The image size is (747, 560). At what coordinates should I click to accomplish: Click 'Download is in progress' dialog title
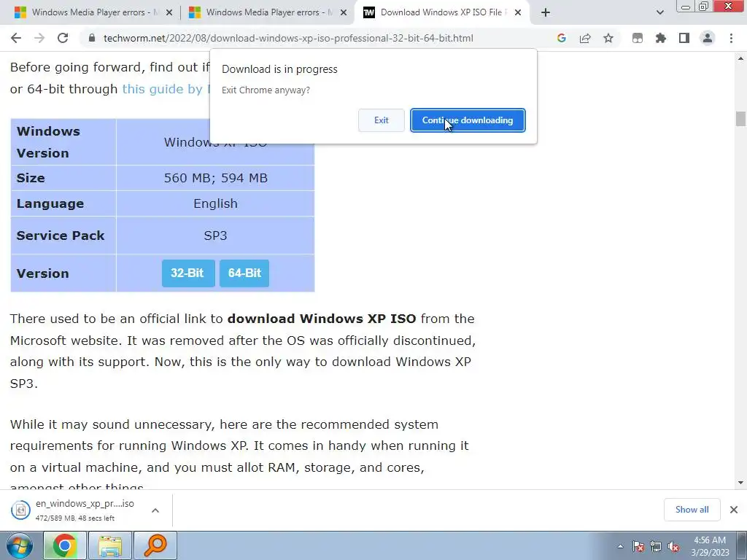point(279,69)
